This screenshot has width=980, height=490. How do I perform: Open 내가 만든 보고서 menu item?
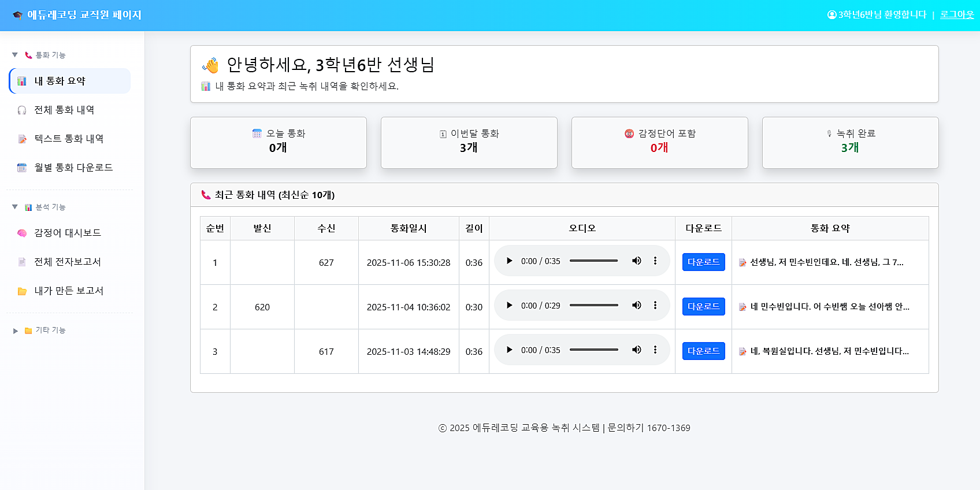(x=70, y=291)
